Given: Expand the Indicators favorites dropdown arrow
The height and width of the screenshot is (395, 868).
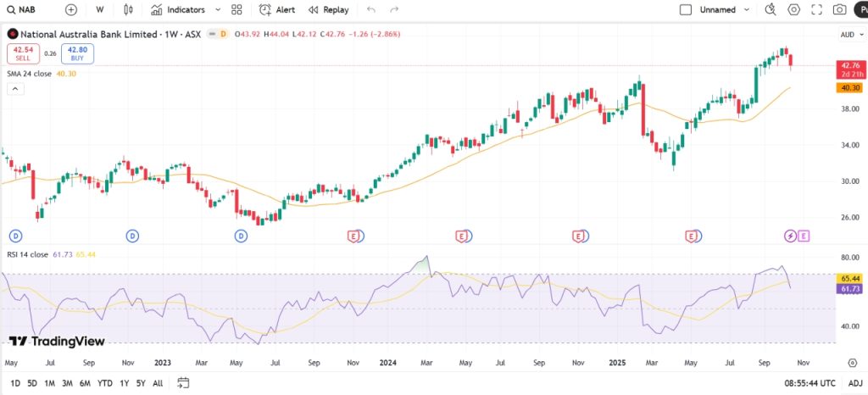Looking at the screenshot, I should pos(218,10).
